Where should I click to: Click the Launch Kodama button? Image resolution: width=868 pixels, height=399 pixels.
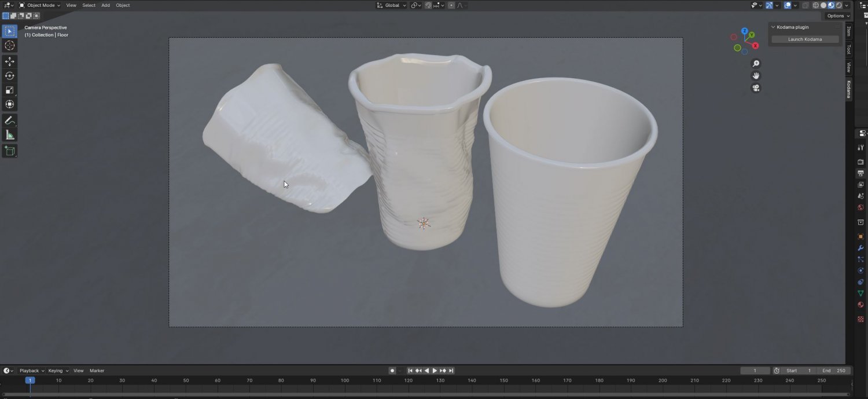click(804, 39)
